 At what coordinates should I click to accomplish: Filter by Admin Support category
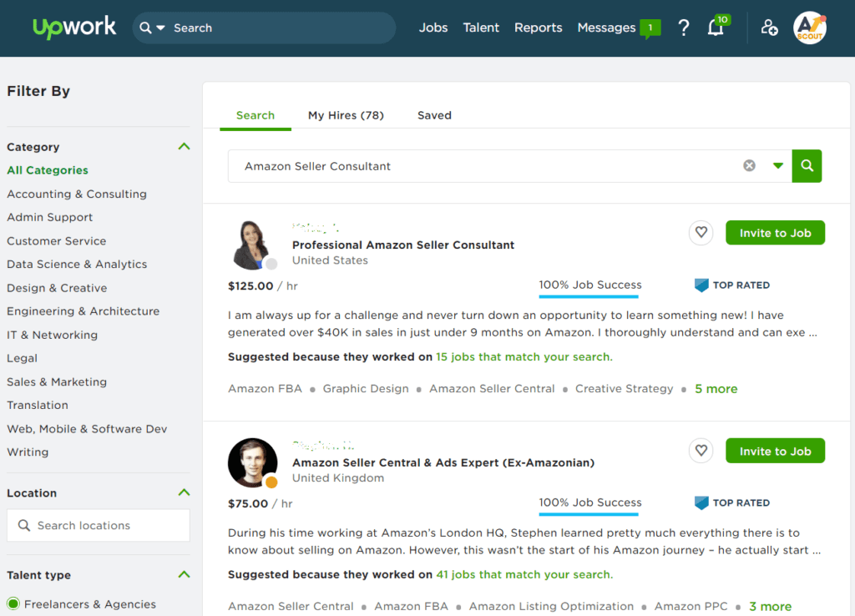[49, 217]
